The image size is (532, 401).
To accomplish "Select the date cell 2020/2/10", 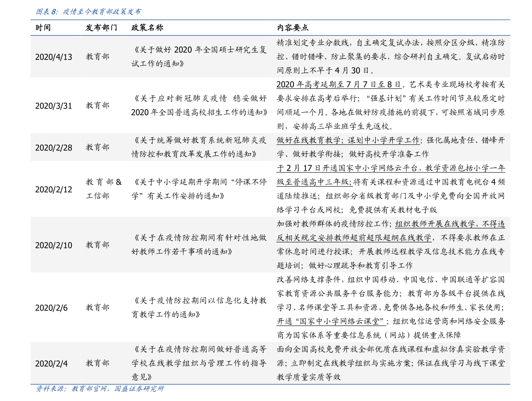I will [54, 245].
